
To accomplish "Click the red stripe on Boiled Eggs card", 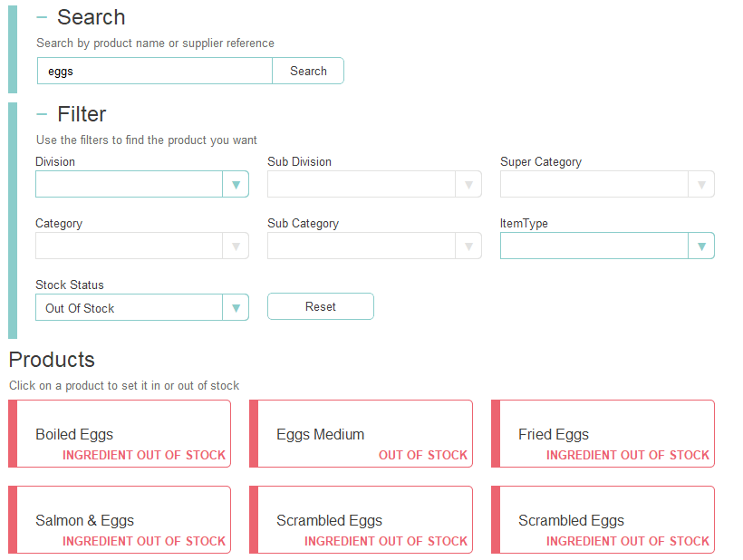I will (x=13, y=434).
